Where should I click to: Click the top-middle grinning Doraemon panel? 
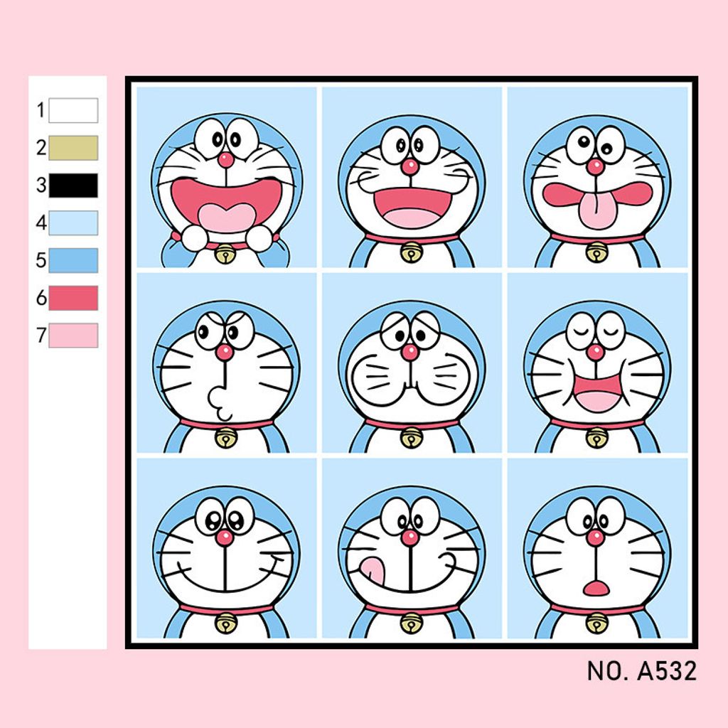coord(412,177)
